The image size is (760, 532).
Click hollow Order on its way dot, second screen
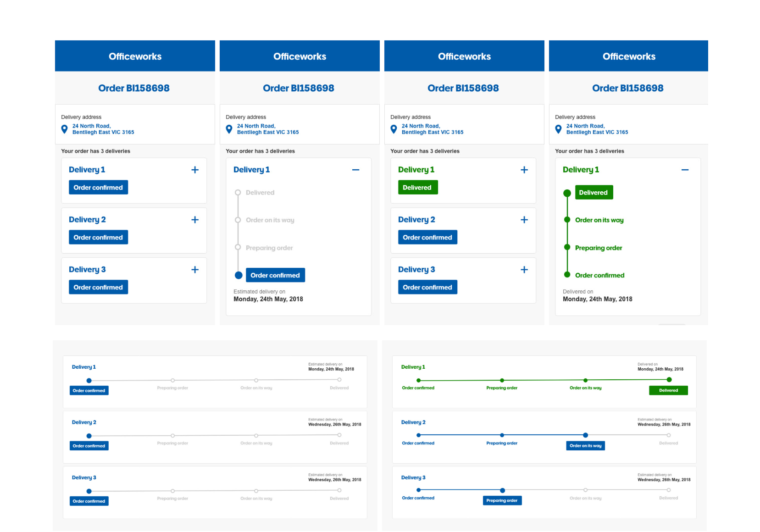(238, 220)
